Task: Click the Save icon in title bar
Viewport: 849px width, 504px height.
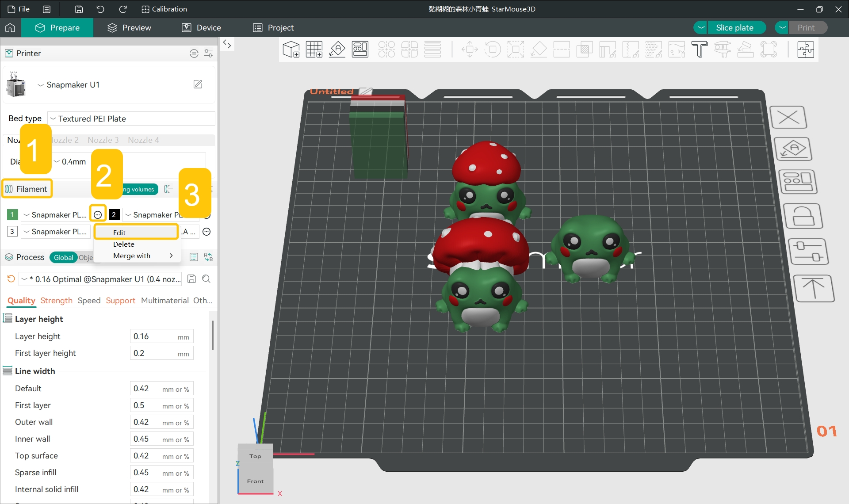Action: coord(79,9)
